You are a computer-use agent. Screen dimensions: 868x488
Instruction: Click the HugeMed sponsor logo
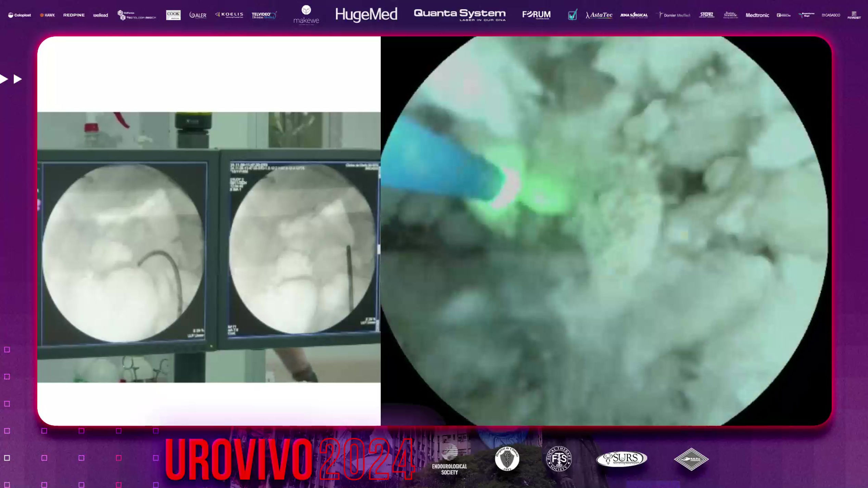pos(366,14)
